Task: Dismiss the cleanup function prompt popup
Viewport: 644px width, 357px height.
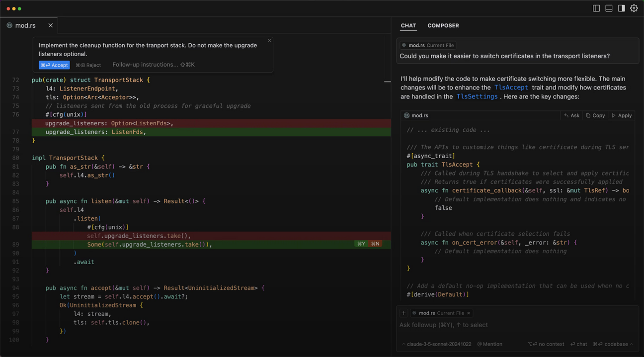Action: coord(269,40)
